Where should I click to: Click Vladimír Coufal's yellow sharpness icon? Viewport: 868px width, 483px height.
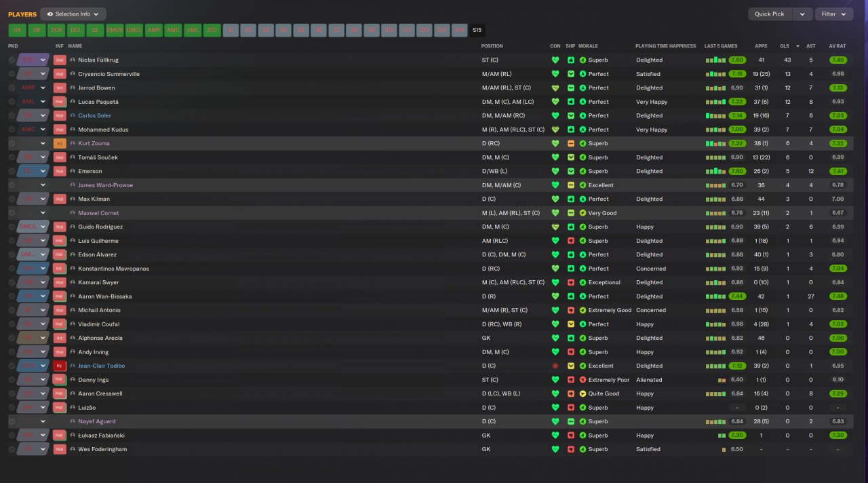pyautogui.click(x=571, y=324)
